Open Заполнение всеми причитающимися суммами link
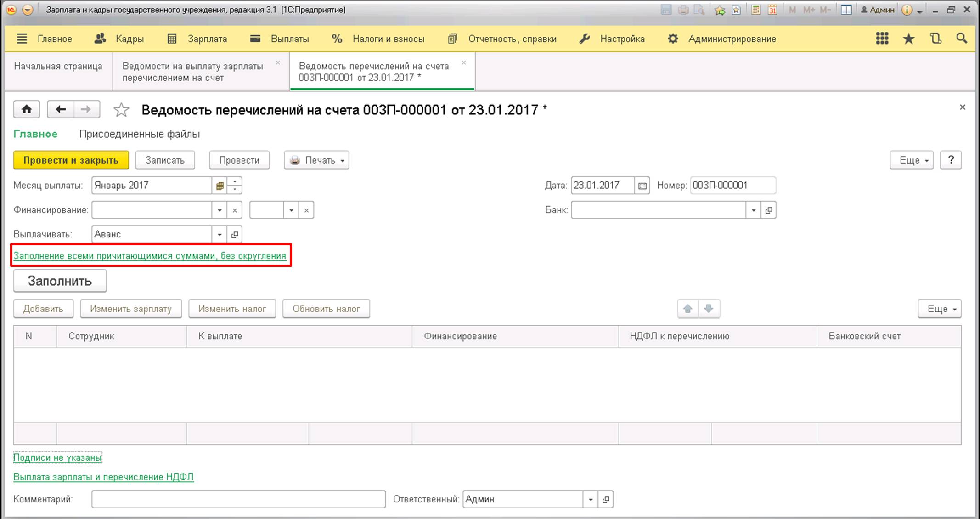Screen dimensions: 980x519 pos(150,256)
